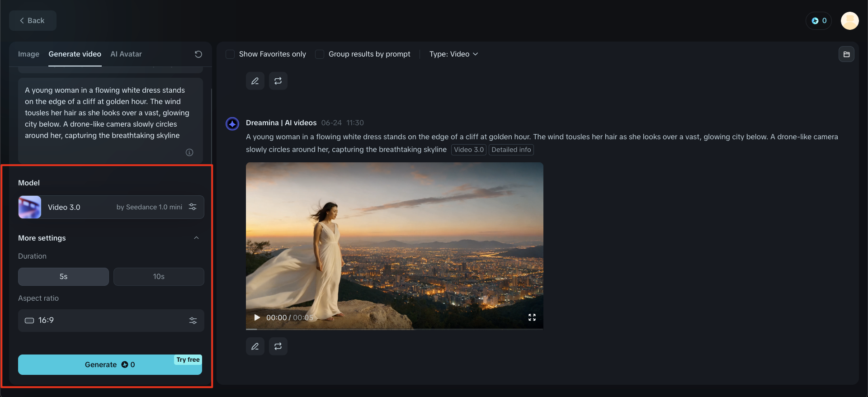
Task: Click the regenerate icon below video
Action: pos(278,346)
